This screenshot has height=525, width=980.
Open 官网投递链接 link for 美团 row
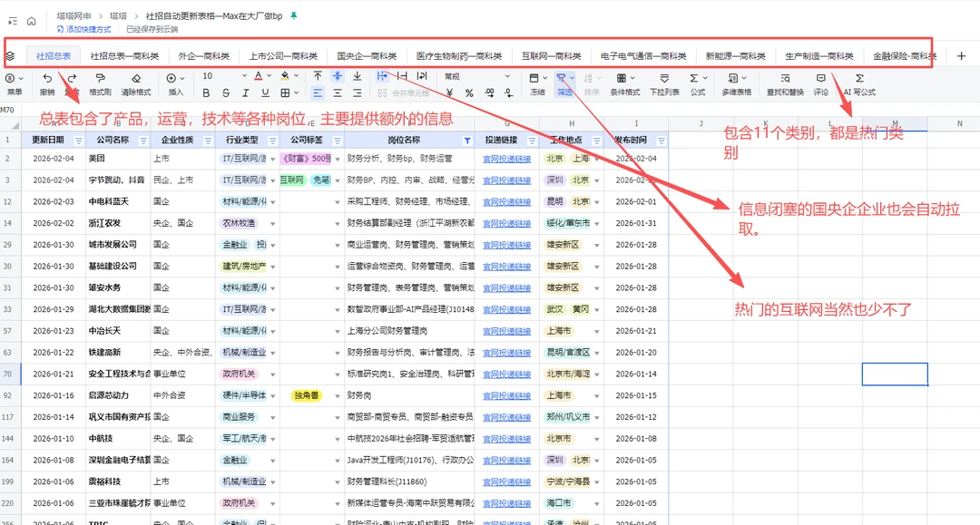[505, 159]
